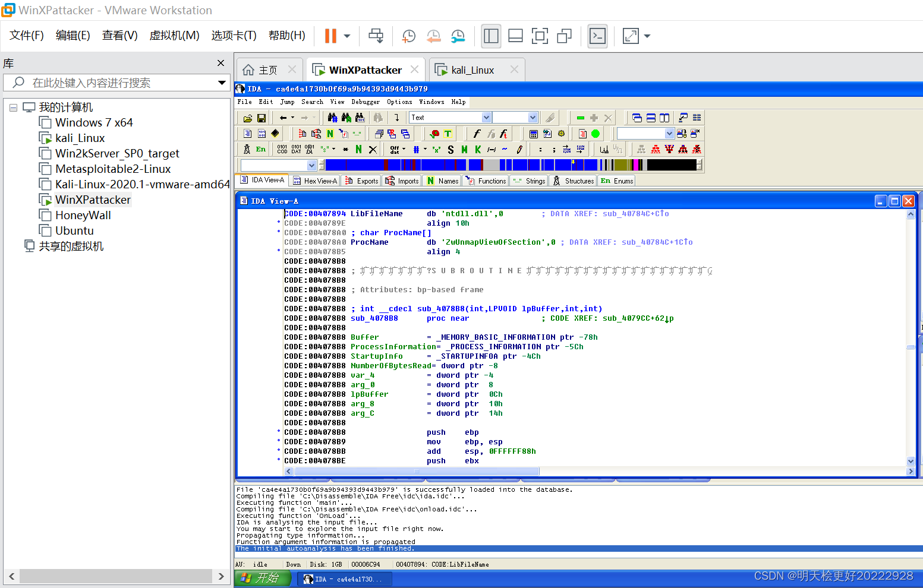Click the IDA View-A horizontal scrollbar thumb

click(x=417, y=471)
